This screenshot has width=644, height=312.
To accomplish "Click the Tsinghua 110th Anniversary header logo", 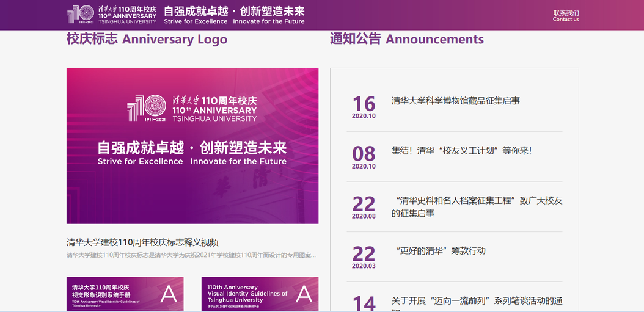I will (x=112, y=15).
